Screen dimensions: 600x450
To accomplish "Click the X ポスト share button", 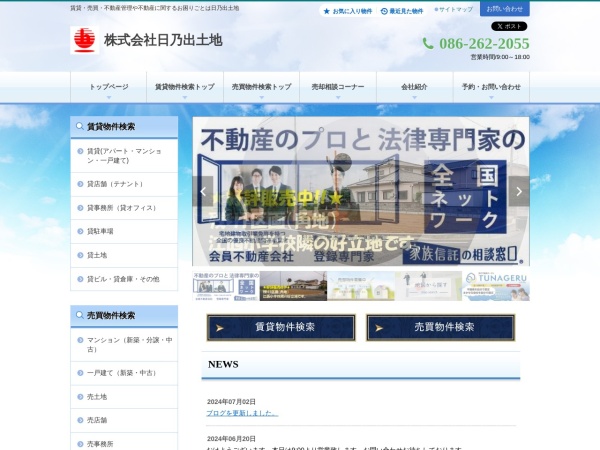I will click(x=509, y=26).
